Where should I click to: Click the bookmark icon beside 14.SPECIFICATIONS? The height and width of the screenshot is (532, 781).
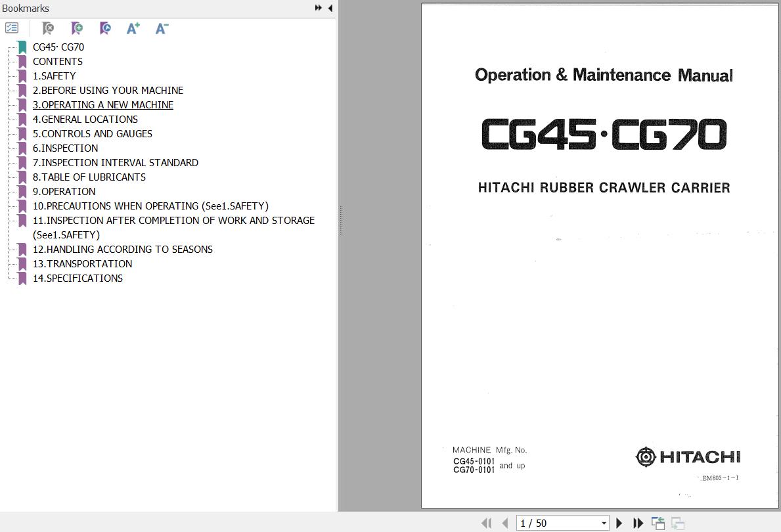[x=22, y=278]
